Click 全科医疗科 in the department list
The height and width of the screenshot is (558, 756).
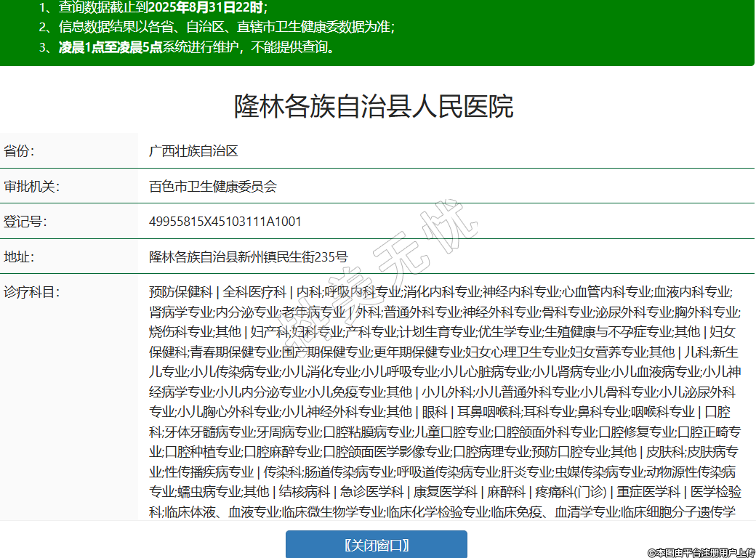coord(254,292)
